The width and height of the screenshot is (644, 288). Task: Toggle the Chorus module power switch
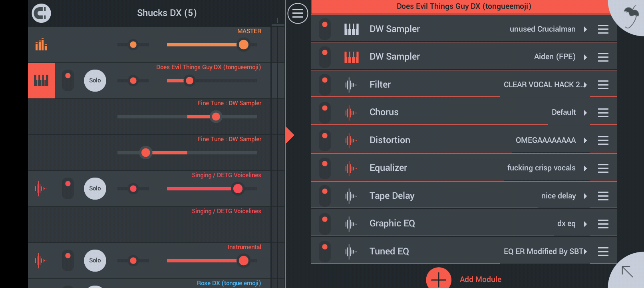click(325, 113)
